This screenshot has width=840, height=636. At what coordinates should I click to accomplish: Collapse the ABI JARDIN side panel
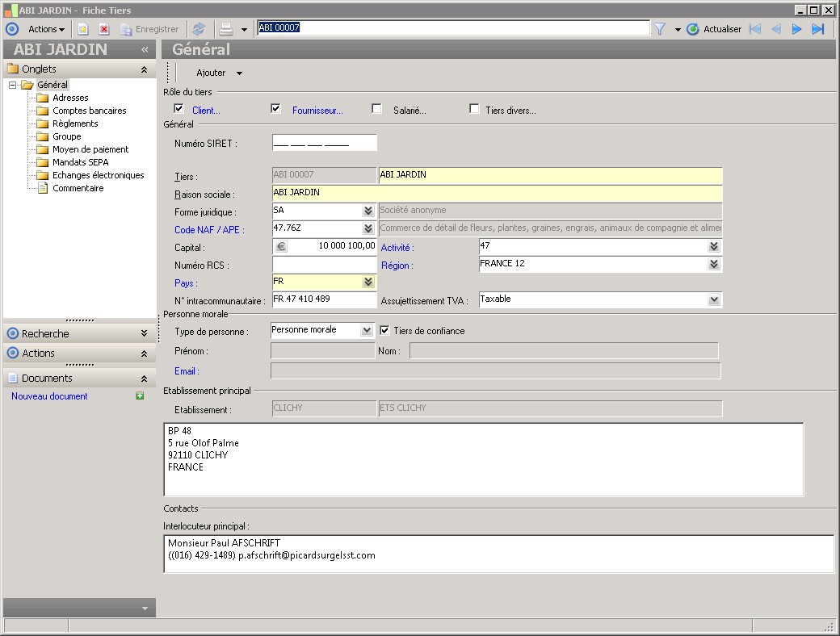145,49
